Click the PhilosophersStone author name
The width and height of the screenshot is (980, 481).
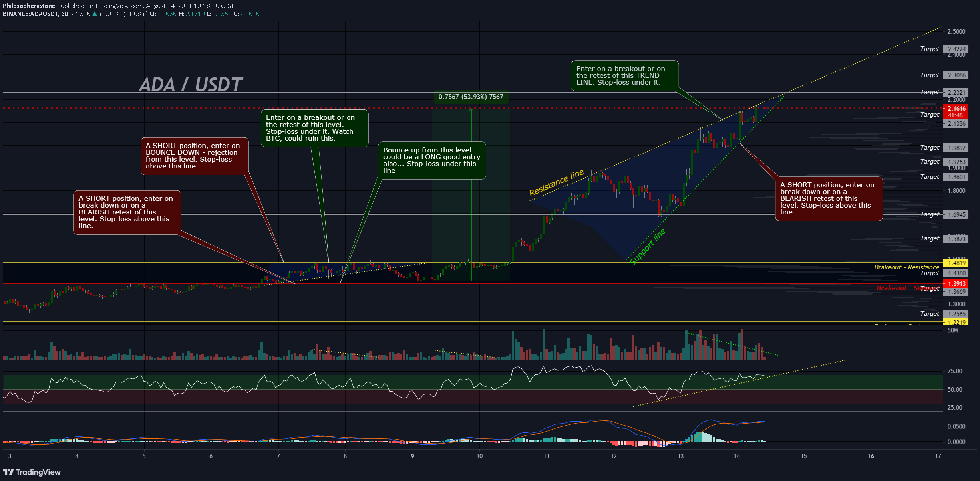pos(29,6)
